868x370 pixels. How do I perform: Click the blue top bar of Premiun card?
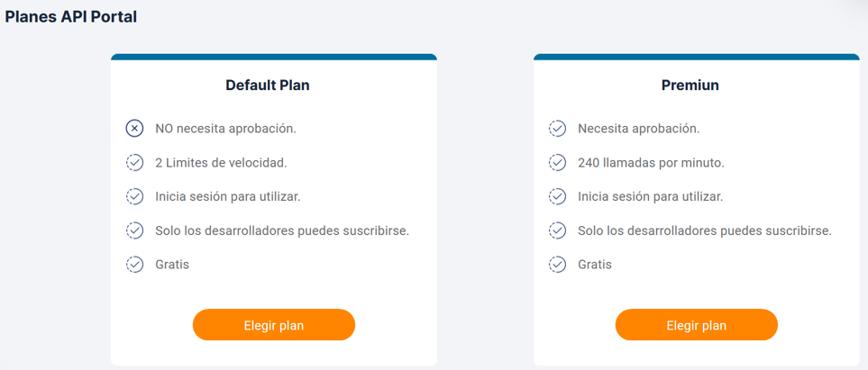click(697, 57)
